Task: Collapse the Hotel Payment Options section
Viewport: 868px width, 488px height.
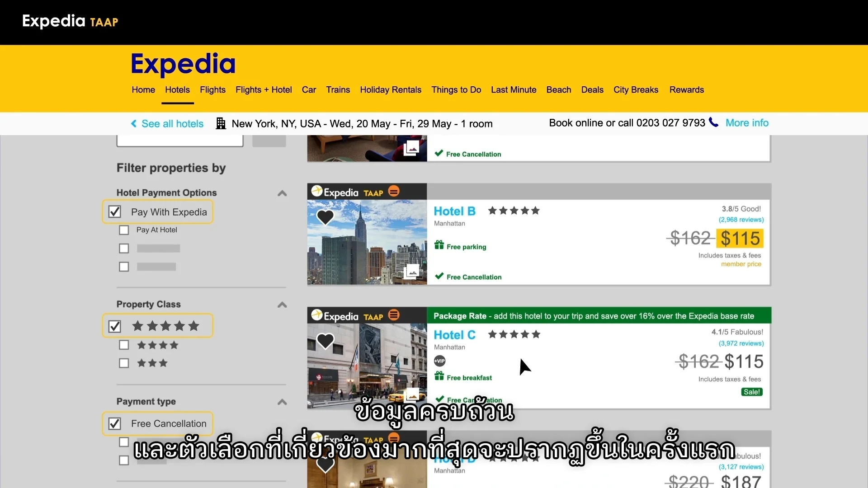Action: (282, 193)
